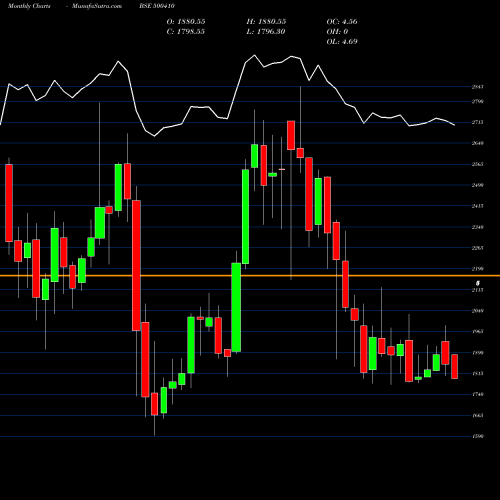Click the 2415 price axis label
Image resolution: width=500 pixels, height=500 pixels.
pyautogui.click(x=477, y=206)
